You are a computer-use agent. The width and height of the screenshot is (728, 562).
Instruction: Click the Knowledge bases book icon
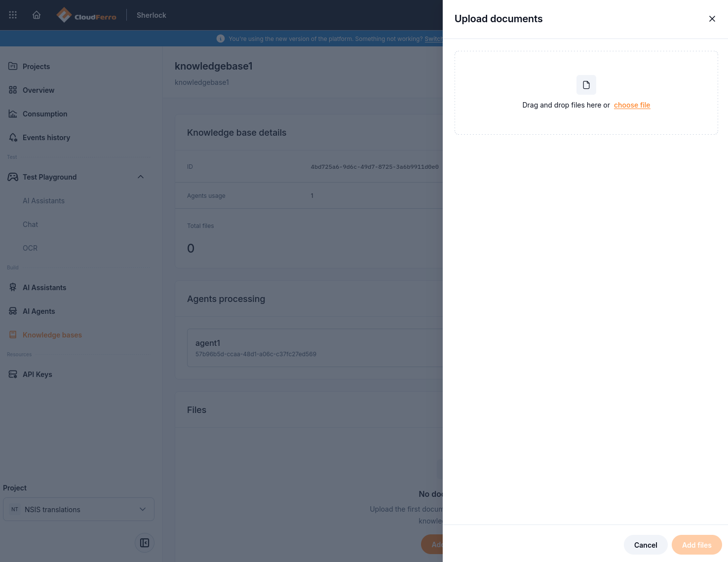(13, 335)
